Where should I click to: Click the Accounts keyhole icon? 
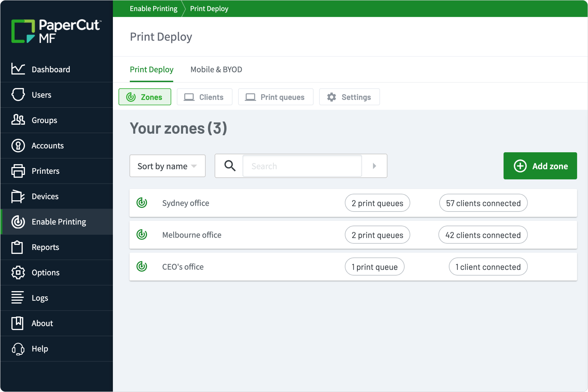coord(18,146)
